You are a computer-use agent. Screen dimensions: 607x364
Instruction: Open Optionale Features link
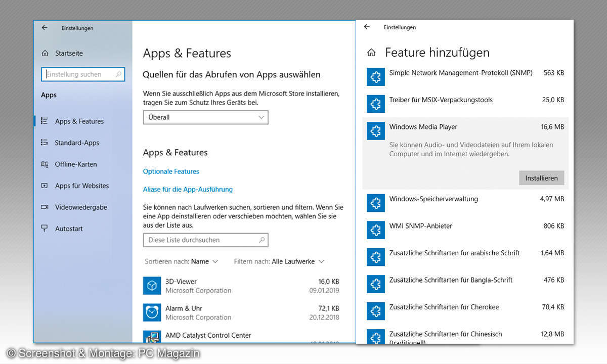(x=171, y=171)
